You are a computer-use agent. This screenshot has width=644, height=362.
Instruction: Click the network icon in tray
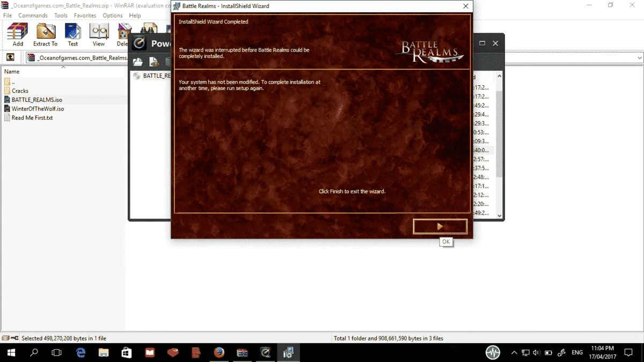525,352
